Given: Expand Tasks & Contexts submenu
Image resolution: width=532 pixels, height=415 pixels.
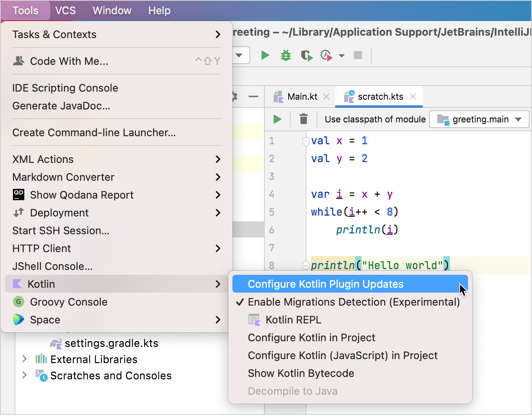Looking at the screenshot, I should [x=117, y=34].
